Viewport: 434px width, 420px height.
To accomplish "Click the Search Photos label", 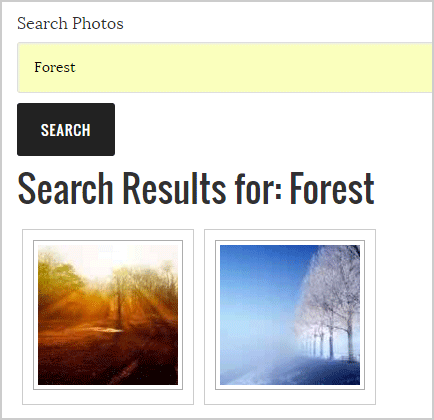I will [x=70, y=24].
